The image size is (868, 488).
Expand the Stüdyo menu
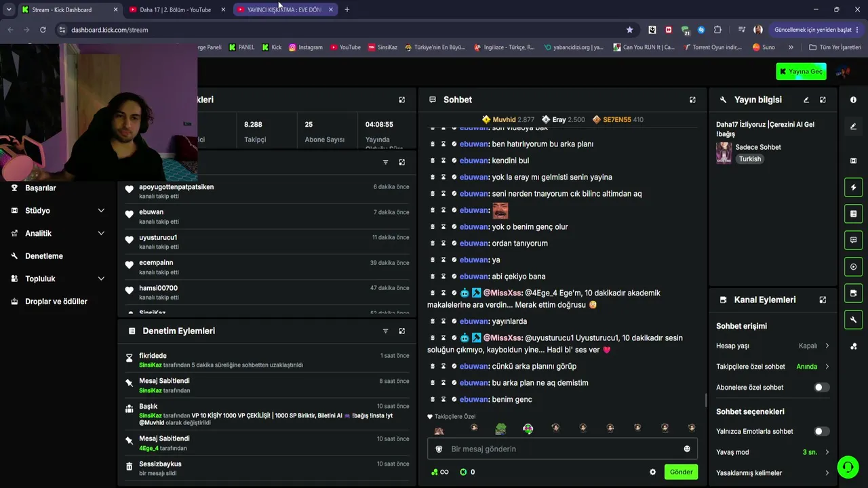coord(58,211)
